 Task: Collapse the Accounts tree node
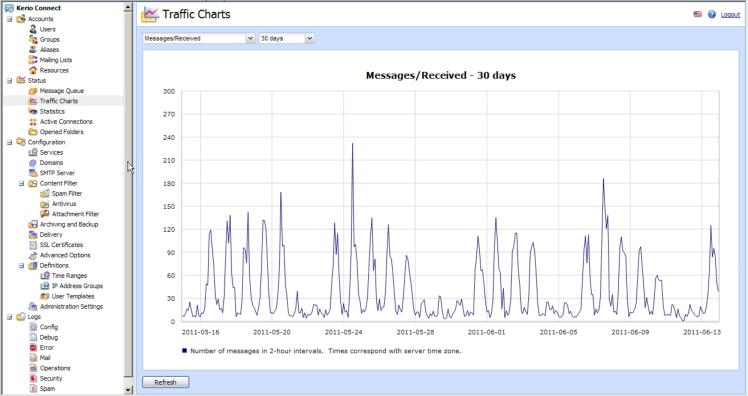point(10,19)
